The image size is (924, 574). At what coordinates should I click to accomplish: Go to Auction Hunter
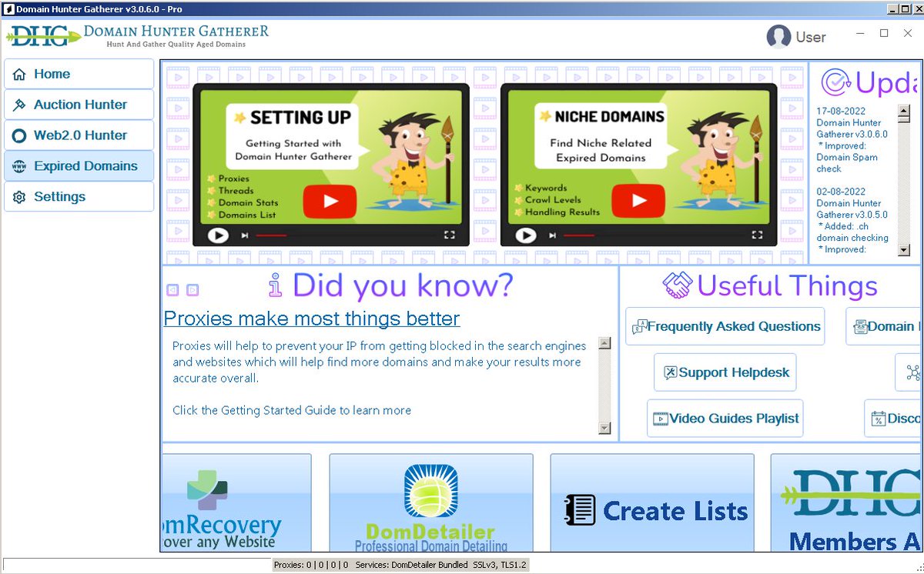click(x=79, y=105)
